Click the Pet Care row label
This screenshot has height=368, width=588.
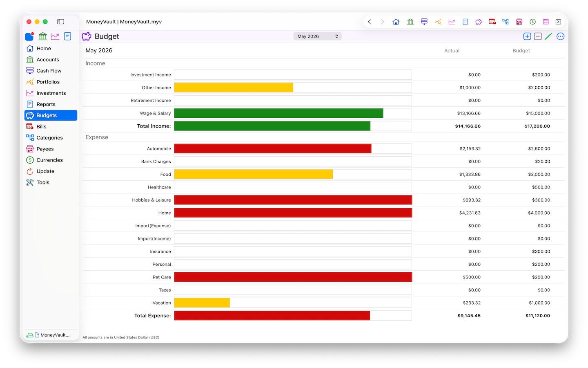(162, 277)
